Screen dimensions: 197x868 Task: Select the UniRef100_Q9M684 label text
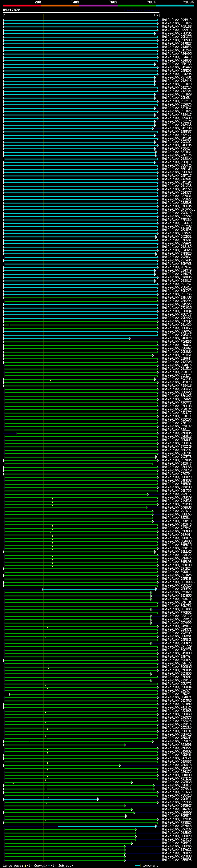[176, 98]
